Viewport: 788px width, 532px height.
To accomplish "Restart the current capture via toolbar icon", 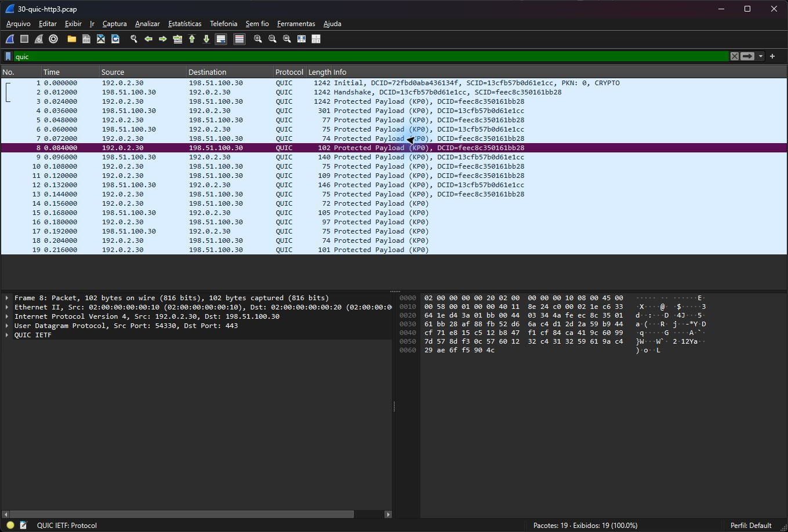I will 39,39.
